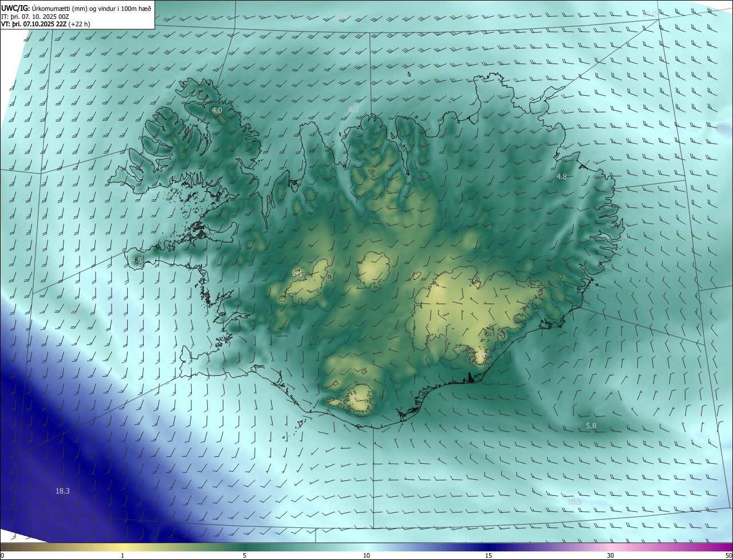Click the '15' tick on the color scale
Viewport: 733px width, 560px height.
[x=488, y=555]
